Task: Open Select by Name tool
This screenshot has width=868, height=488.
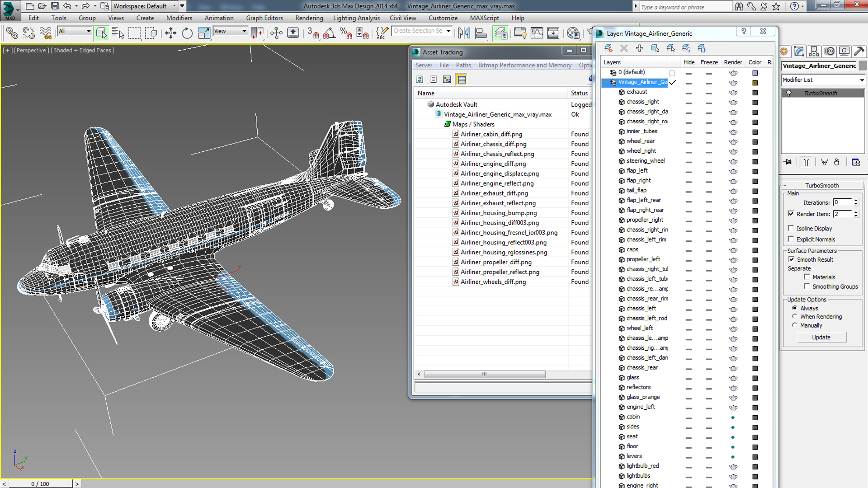Action: pos(118,33)
